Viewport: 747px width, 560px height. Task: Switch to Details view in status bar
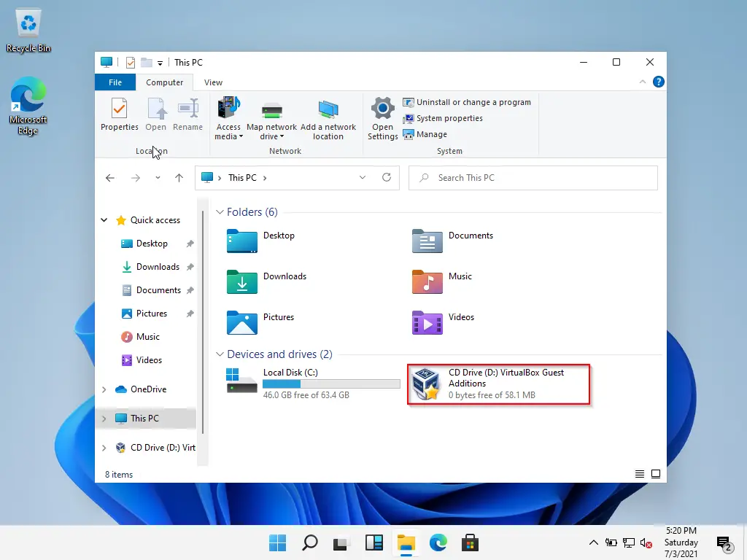pos(640,474)
